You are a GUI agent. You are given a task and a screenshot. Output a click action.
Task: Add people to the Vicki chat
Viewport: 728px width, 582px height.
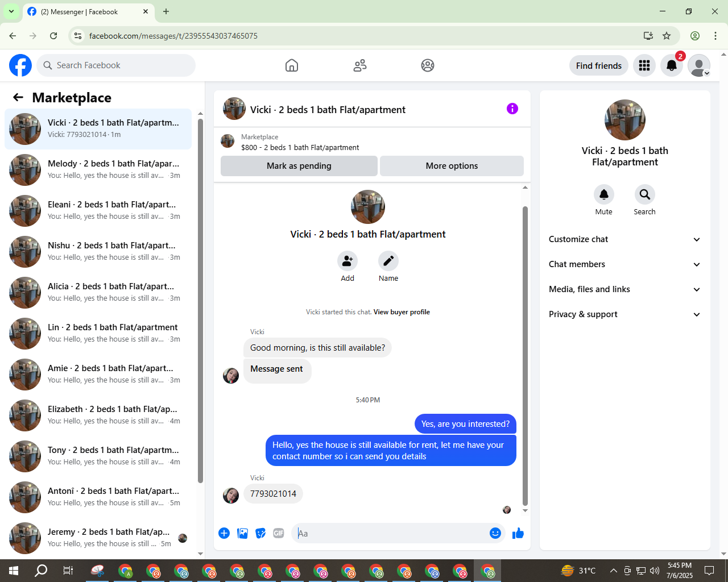[348, 261]
